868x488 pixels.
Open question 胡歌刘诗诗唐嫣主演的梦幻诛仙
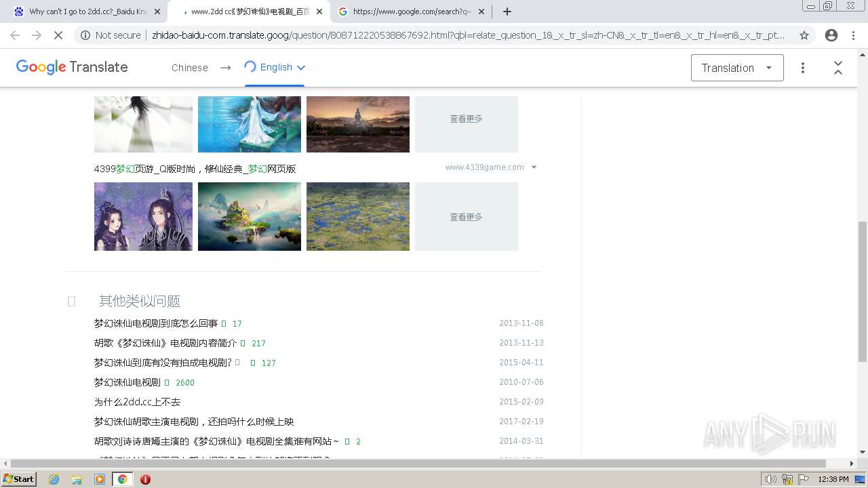[216, 441]
